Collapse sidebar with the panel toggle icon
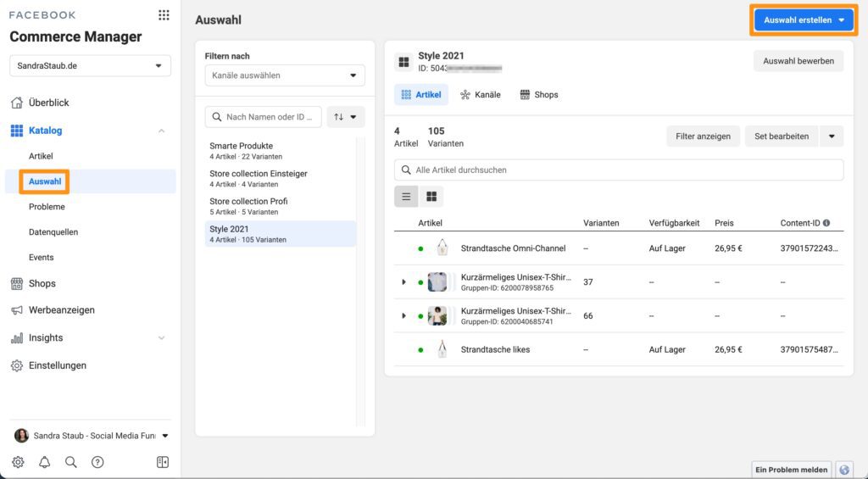Image resolution: width=868 pixels, height=479 pixels. (163, 462)
